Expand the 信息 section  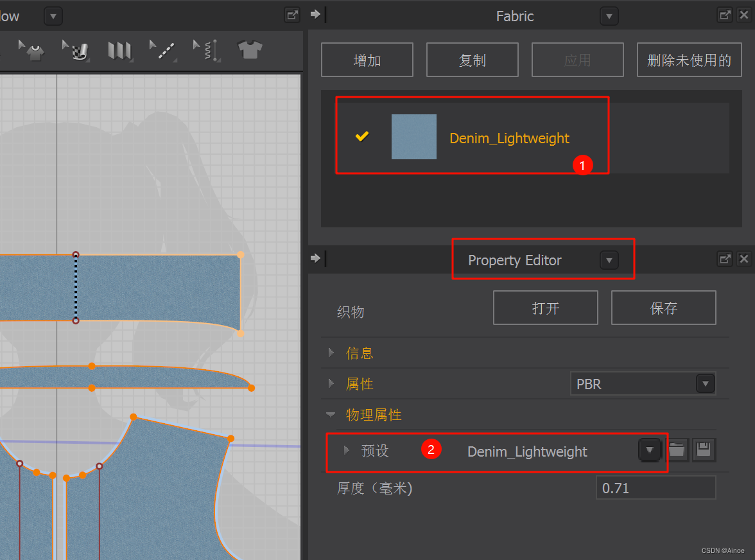coord(331,353)
